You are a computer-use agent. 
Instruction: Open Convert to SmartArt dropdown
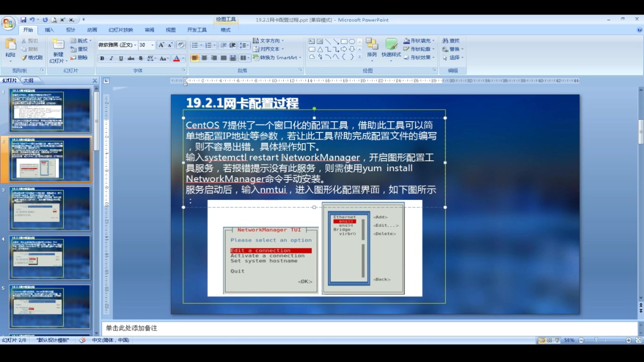[x=277, y=58]
